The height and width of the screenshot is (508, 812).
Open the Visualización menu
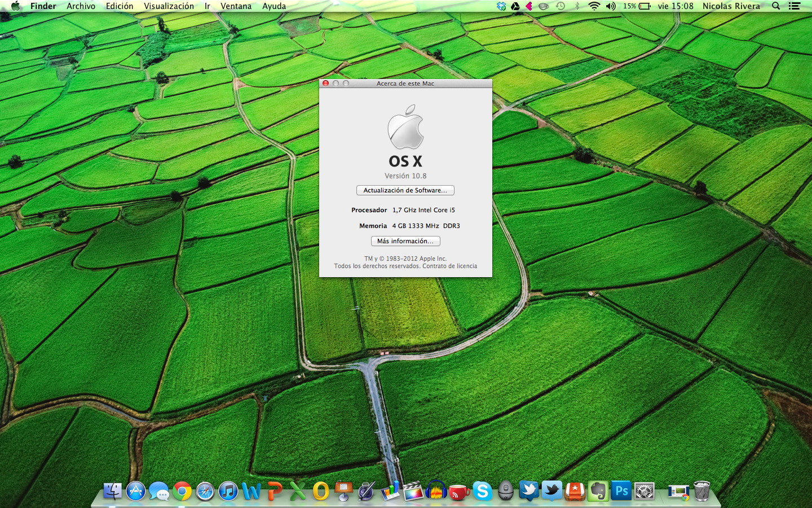169,6
